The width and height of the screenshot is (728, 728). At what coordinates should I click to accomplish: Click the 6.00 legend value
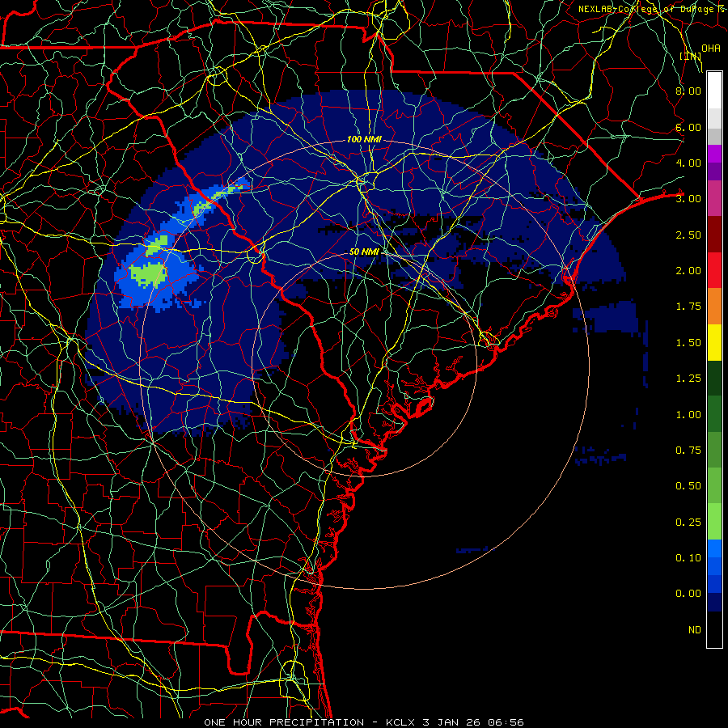[688, 127]
